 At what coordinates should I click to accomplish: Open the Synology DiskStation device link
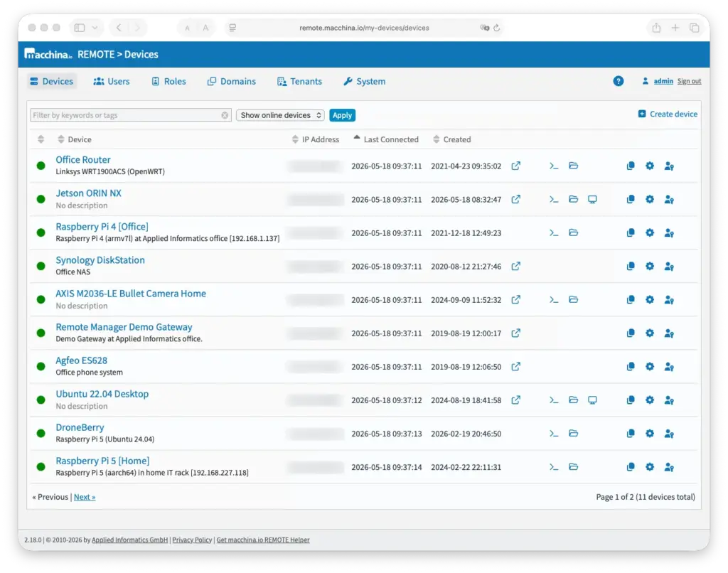[x=100, y=260]
